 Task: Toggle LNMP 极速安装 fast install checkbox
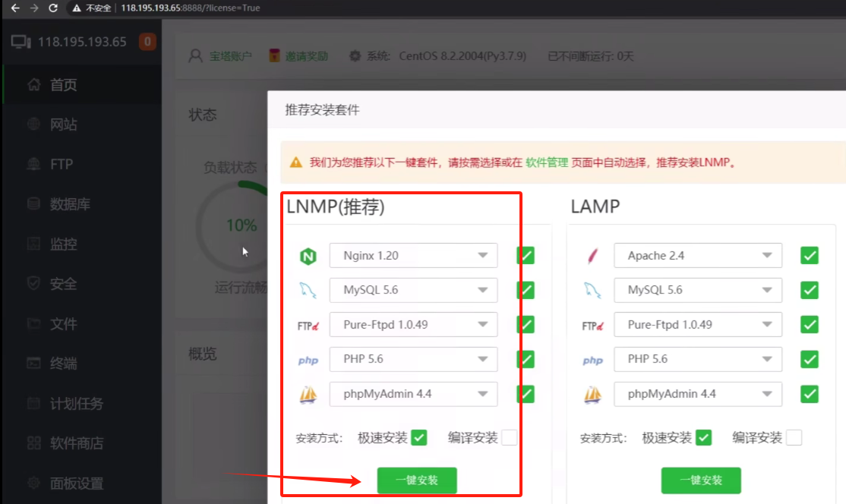pyautogui.click(x=418, y=437)
